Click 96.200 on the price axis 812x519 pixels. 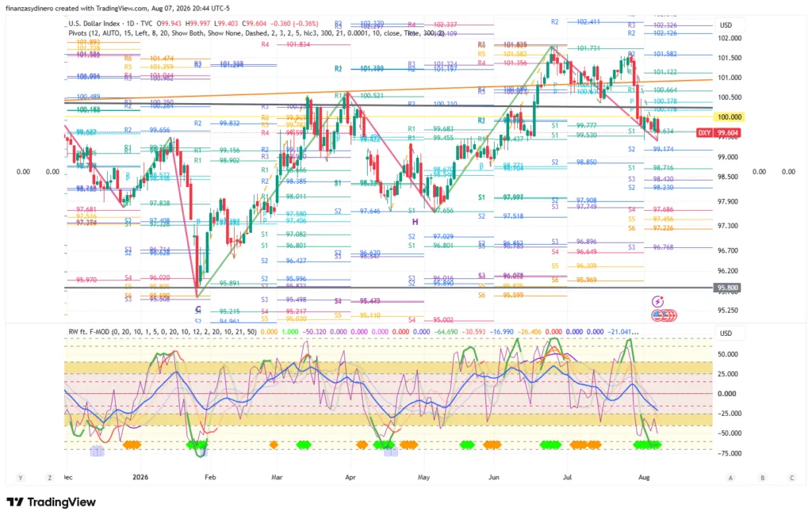coord(728,271)
